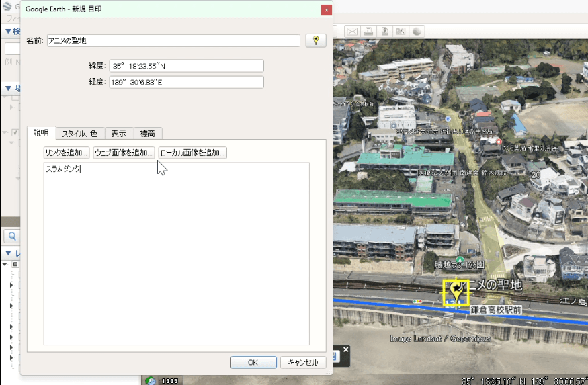Click the Save Image toolbar icon
The image size is (588, 385).
click(x=384, y=32)
